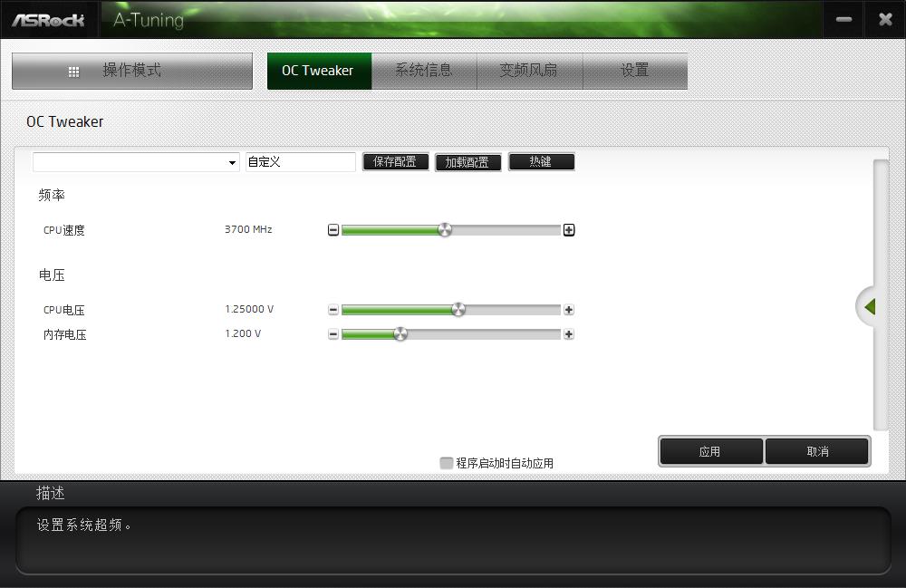Image resolution: width=906 pixels, height=588 pixels.
Task: Click the ASRock logo
Action: click(49, 20)
